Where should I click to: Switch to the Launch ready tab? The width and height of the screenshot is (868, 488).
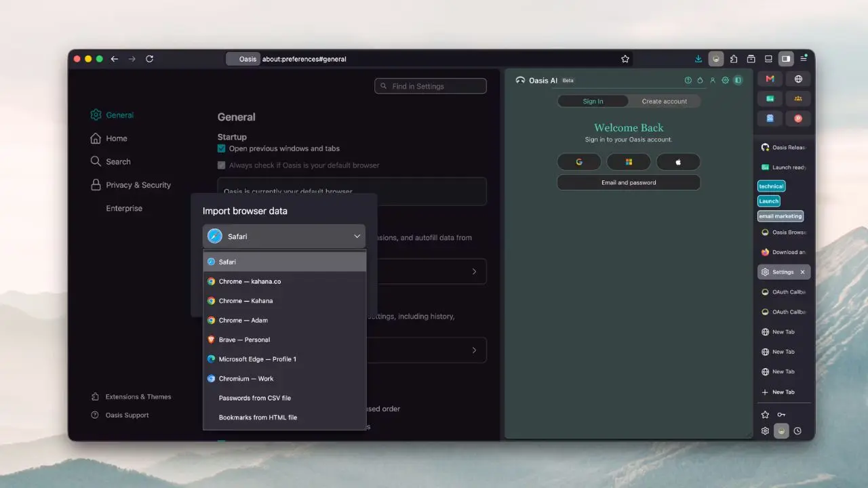tap(784, 167)
